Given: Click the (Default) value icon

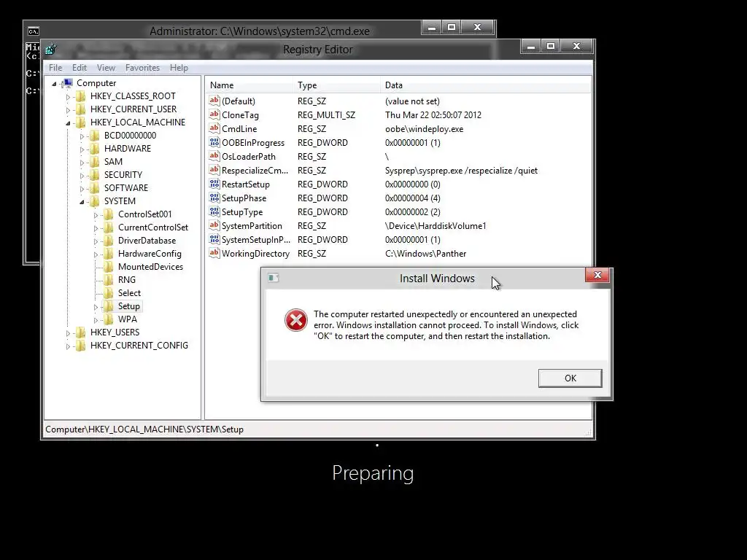Looking at the screenshot, I should pos(214,101).
